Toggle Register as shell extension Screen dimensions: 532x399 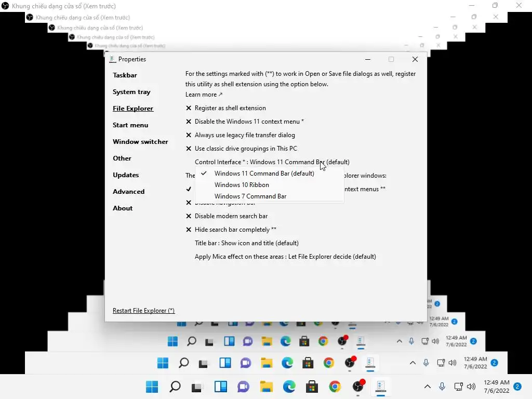[x=225, y=108]
